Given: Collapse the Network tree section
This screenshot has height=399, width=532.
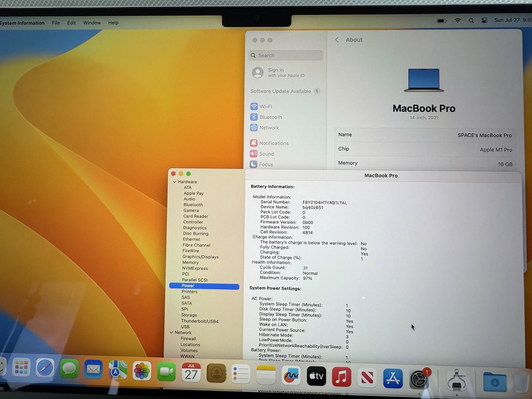Looking at the screenshot, I should coord(171,332).
